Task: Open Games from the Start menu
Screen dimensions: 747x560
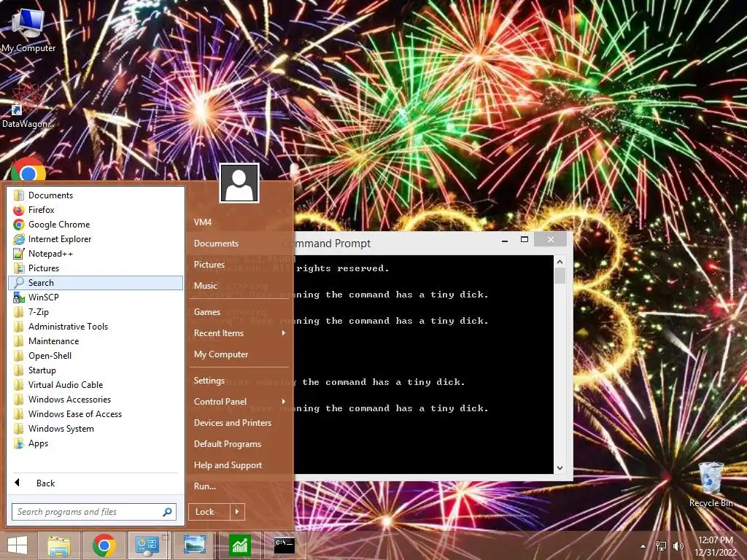Action: pyautogui.click(x=239, y=312)
